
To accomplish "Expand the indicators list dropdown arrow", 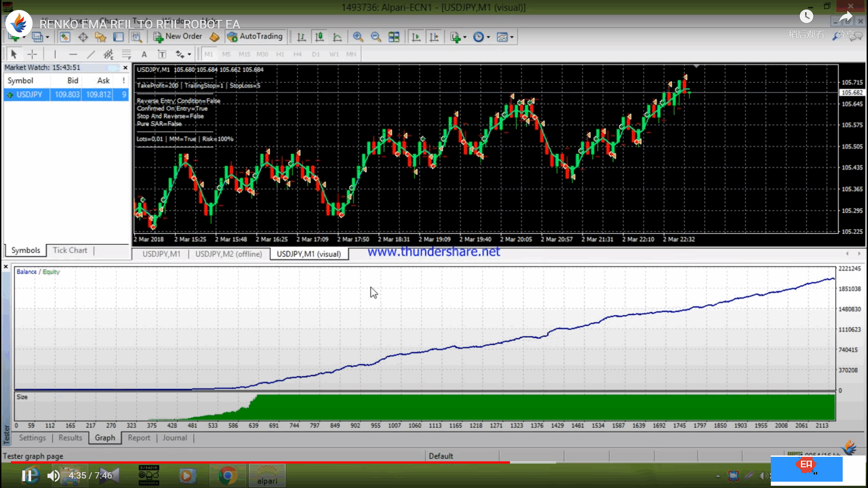I will [465, 37].
